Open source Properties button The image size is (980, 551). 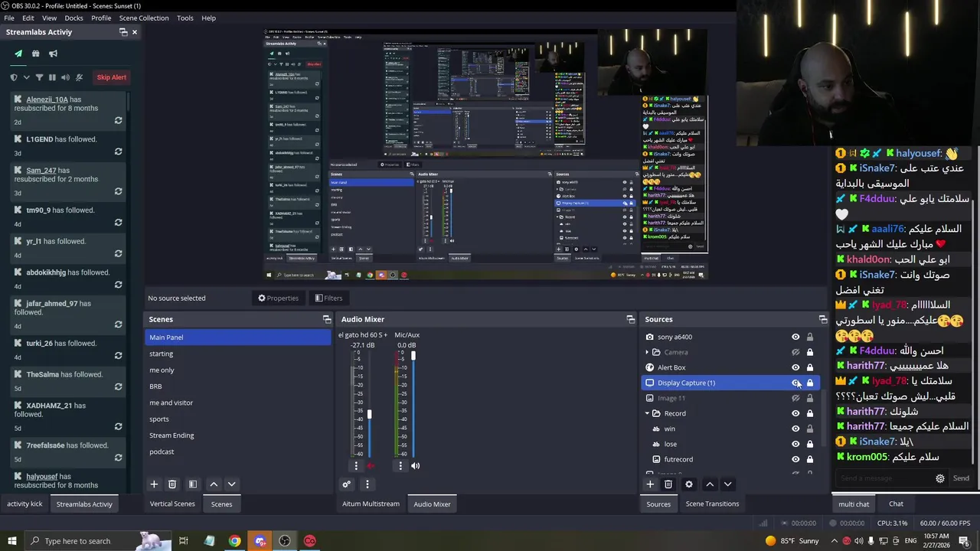click(x=278, y=298)
